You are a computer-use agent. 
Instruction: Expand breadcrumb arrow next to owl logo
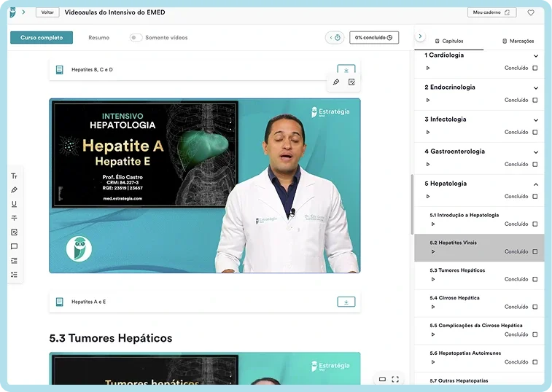(x=23, y=12)
